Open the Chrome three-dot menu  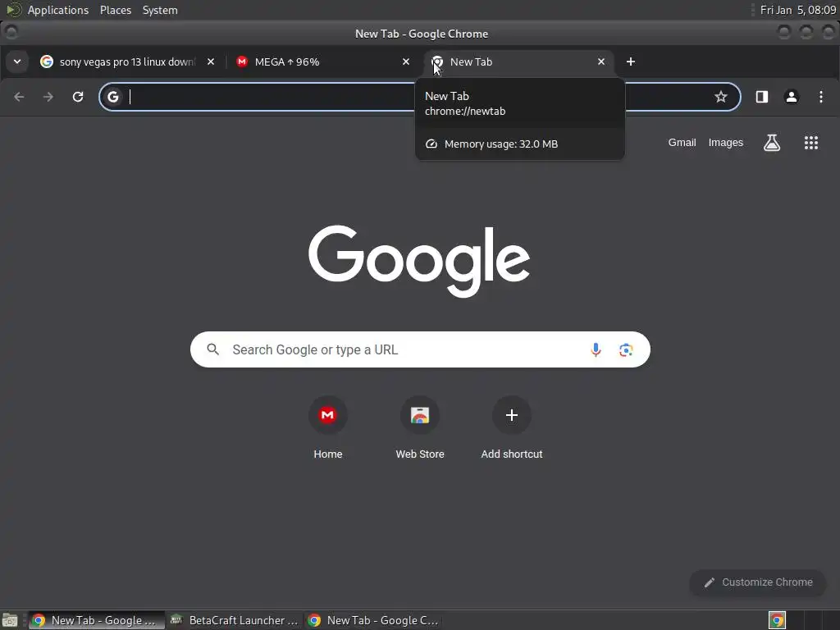point(820,97)
